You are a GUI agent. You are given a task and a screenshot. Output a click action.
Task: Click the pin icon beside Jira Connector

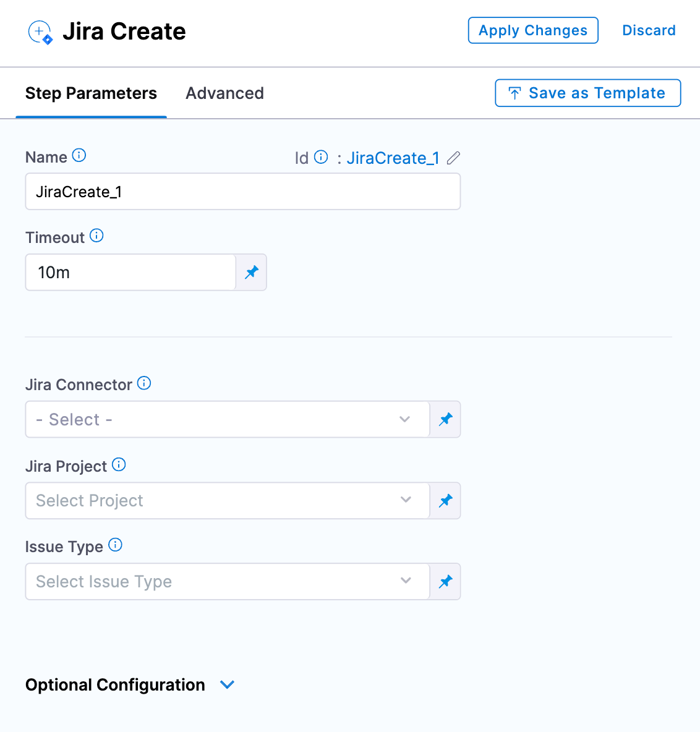coord(445,420)
